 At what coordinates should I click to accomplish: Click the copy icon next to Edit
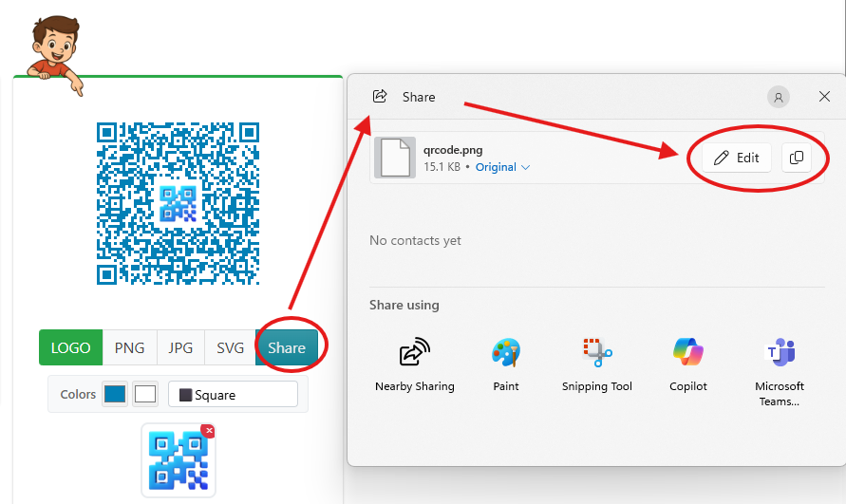pyautogui.click(x=797, y=158)
